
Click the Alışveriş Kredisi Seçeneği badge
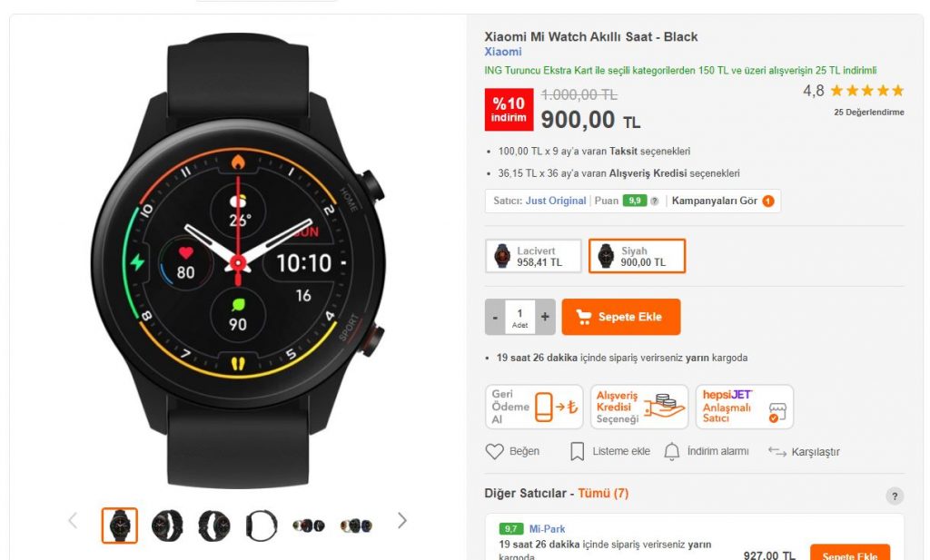(x=639, y=408)
